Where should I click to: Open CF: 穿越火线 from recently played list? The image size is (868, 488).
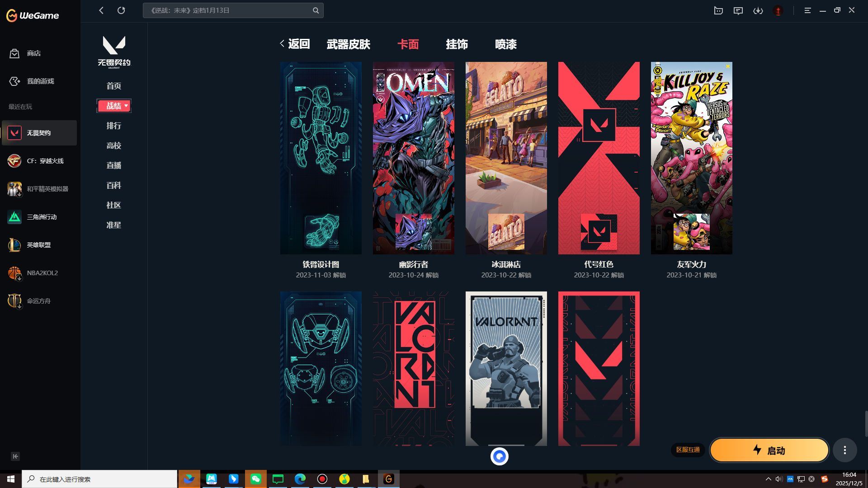point(15,161)
